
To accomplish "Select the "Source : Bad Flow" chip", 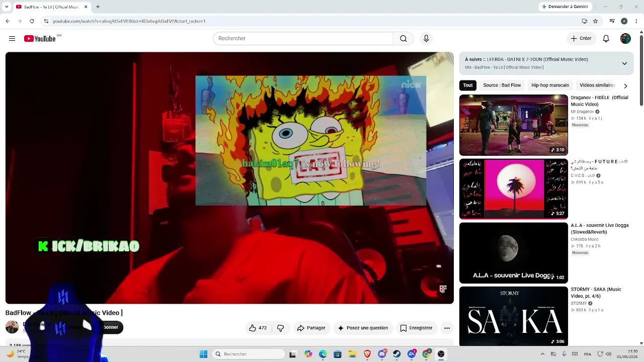I will click(502, 85).
